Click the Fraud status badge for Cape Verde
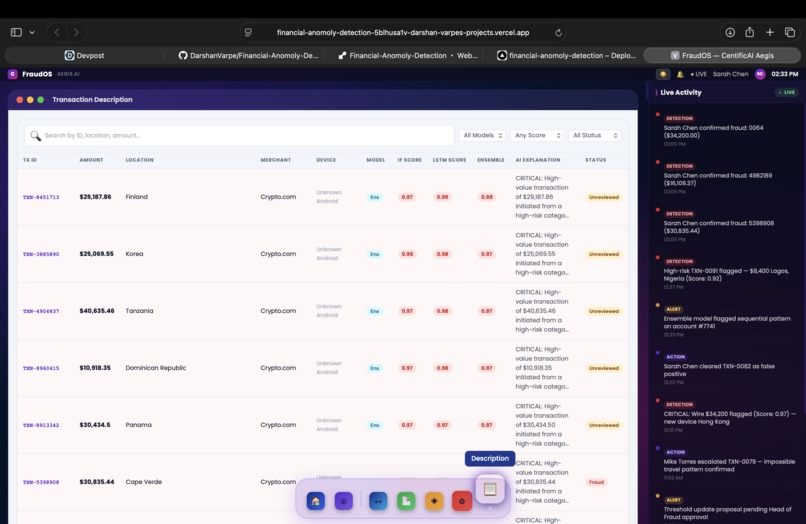Screen dimensions: 806x524 tap(596, 482)
